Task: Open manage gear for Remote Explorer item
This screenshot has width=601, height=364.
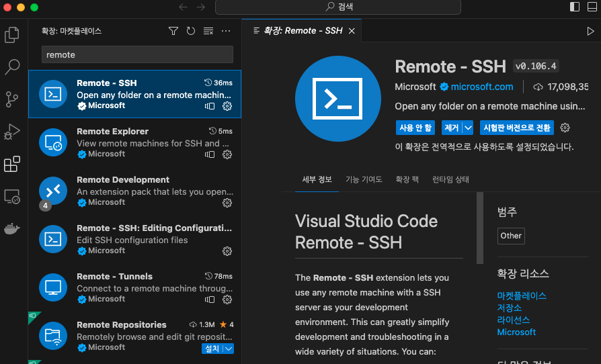Action: [x=227, y=154]
